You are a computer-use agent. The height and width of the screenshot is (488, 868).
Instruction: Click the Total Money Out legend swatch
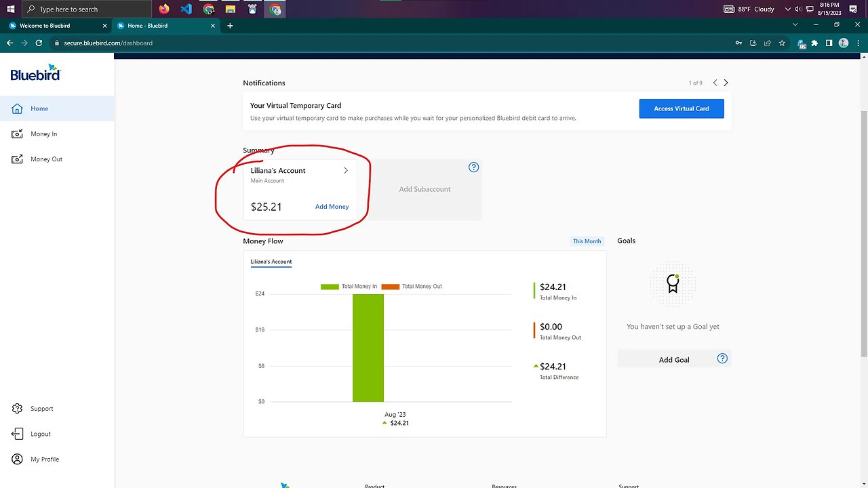(x=390, y=287)
